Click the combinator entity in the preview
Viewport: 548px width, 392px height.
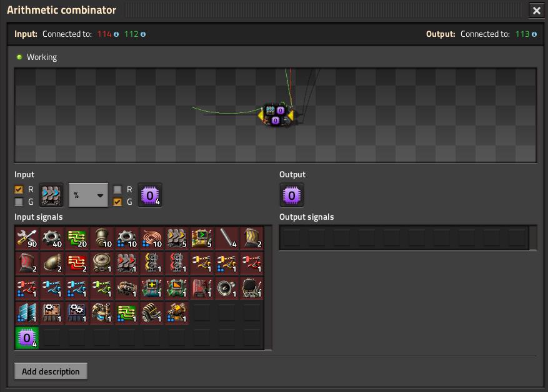pyautogui.click(x=276, y=115)
